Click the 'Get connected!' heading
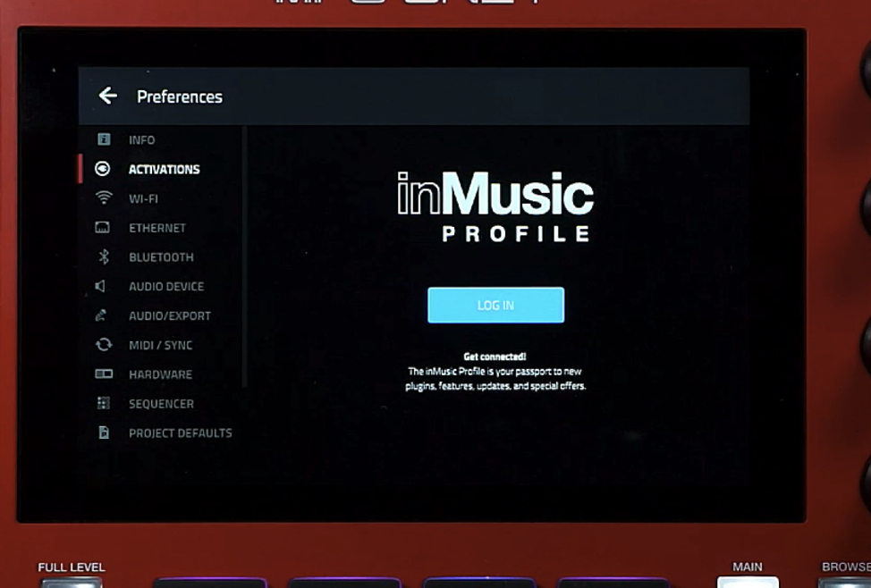871x588 pixels. (x=495, y=357)
